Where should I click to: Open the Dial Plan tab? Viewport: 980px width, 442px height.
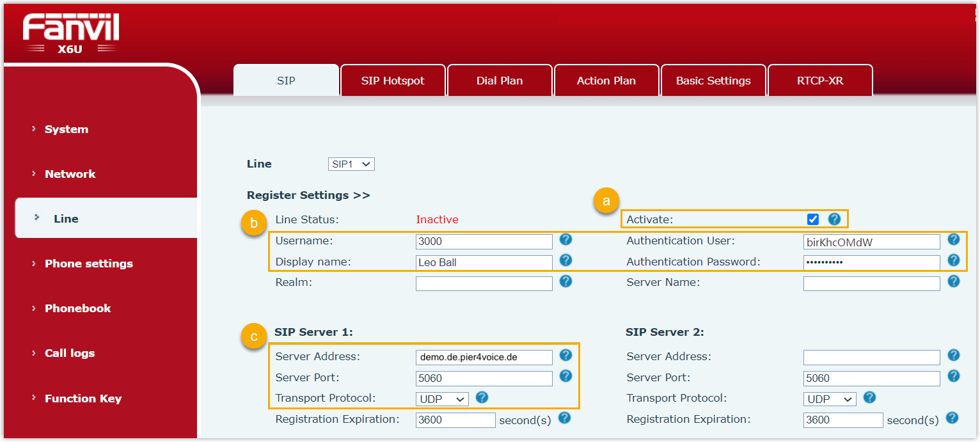(x=500, y=81)
